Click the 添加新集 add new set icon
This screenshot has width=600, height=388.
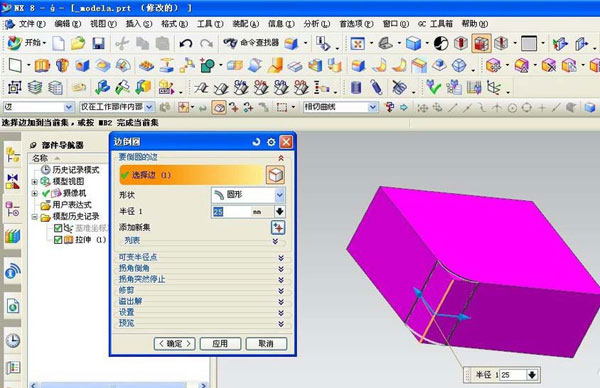point(278,228)
